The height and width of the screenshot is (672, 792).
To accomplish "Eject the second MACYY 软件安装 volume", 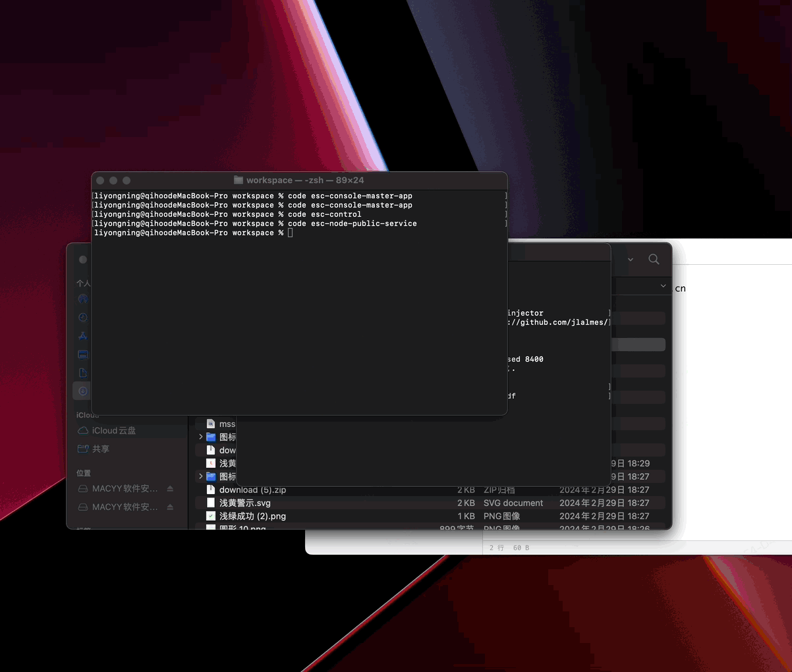I will click(x=171, y=507).
